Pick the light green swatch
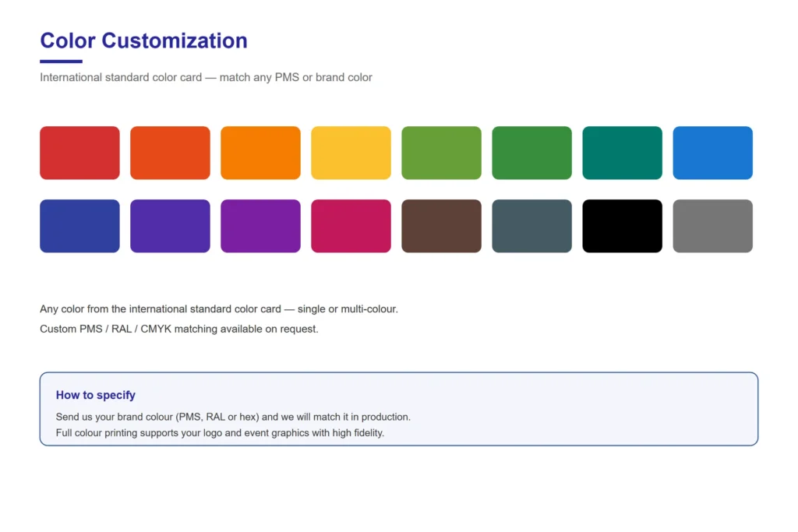 tap(441, 153)
